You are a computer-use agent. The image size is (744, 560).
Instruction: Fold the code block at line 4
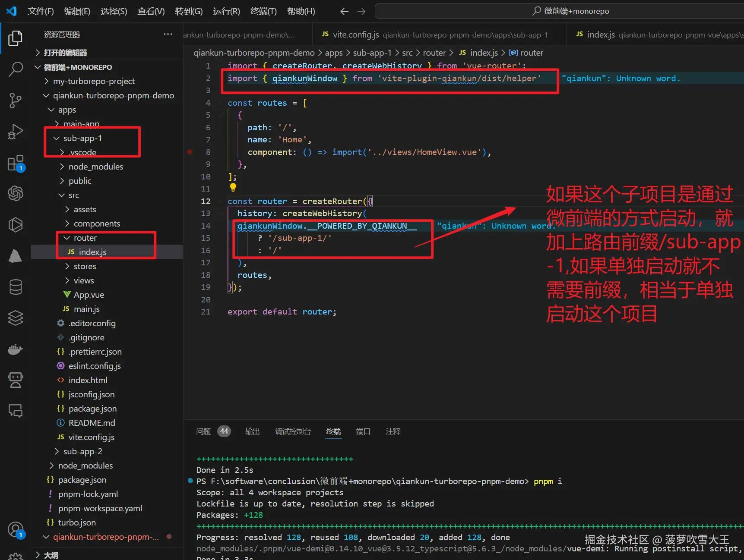tap(220, 103)
